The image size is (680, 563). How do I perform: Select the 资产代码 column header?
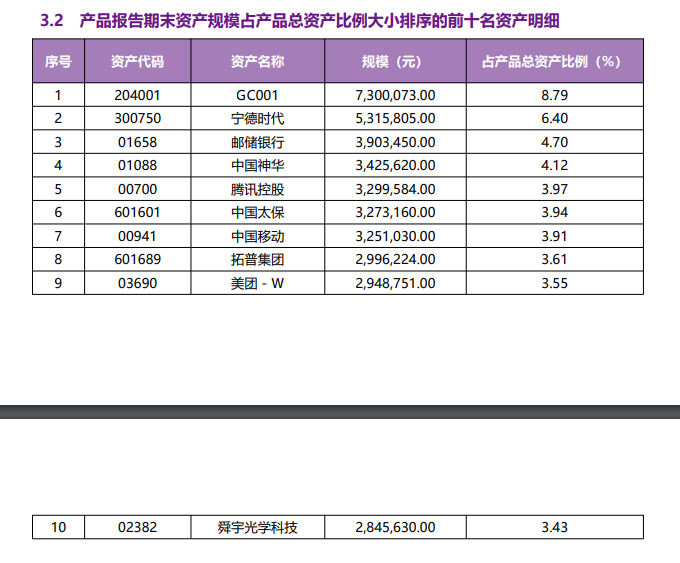[137, 61]
